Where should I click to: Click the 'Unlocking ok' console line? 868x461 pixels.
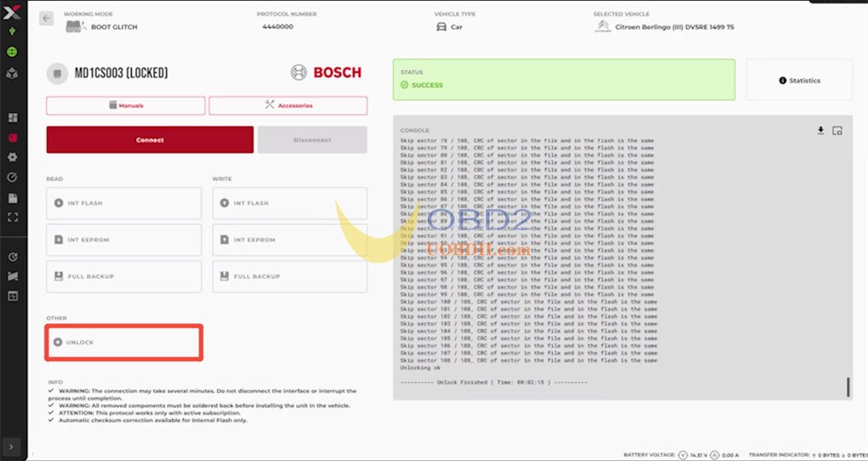(420, 367)
